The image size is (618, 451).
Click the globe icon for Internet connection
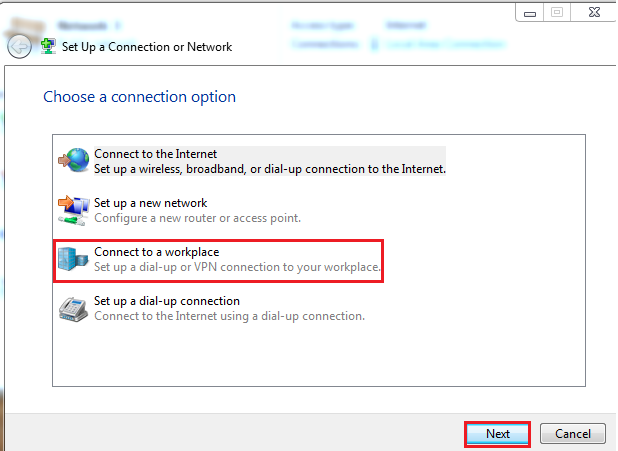[75, 161]
